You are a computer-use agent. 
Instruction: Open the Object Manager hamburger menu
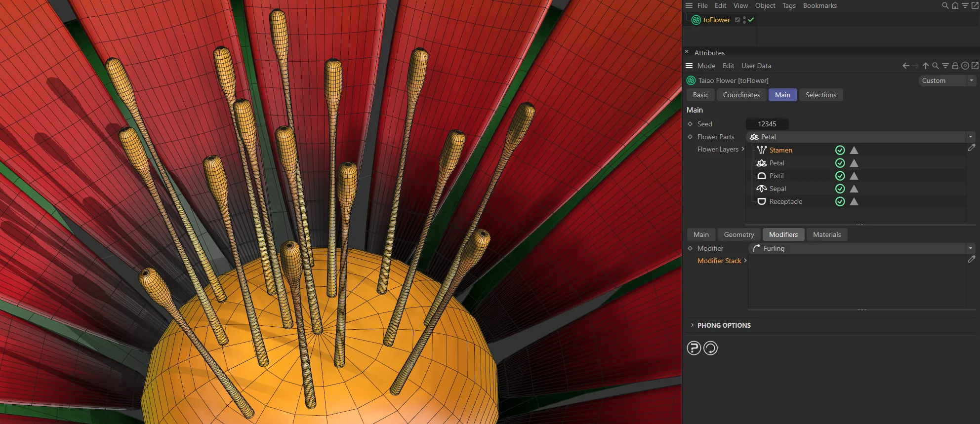coord(689,5)
